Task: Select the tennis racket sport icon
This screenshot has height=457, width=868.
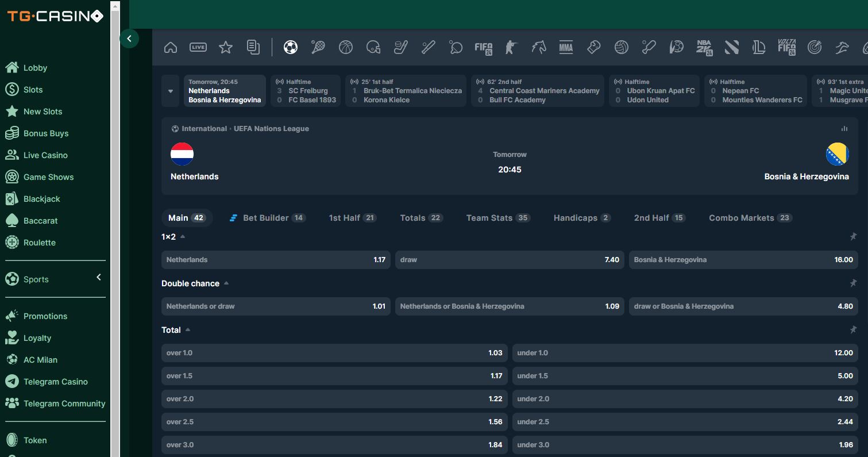Action: pos(318,47)
